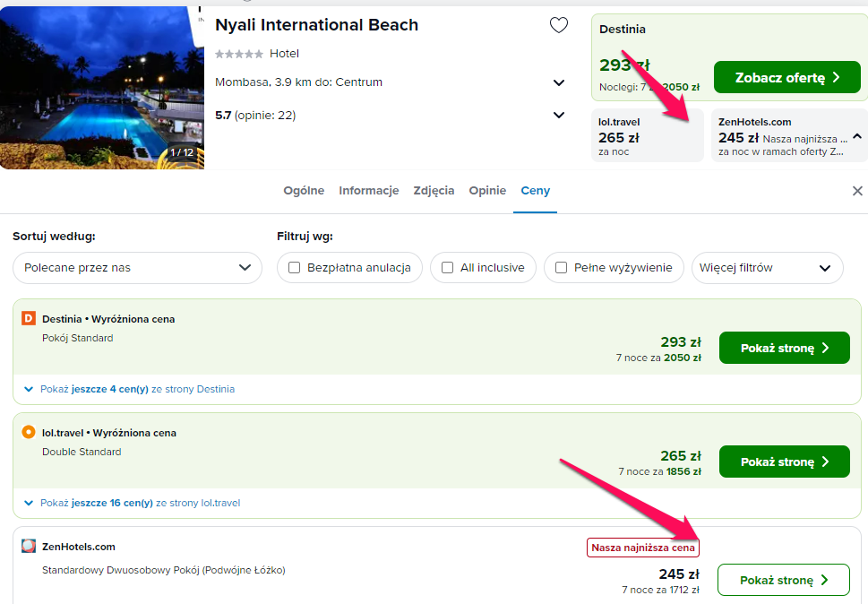Click the Destinia orange D logo
This screenshot has width=868, height=604.
(x=29, y=318)
